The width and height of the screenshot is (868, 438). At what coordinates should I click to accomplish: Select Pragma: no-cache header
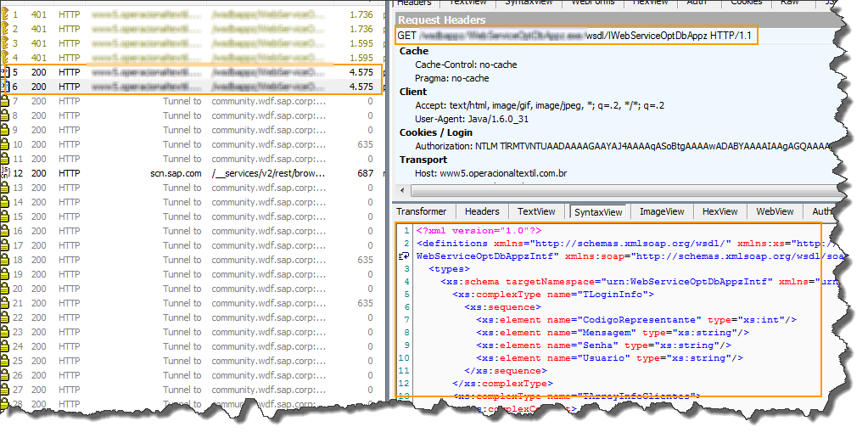pyautogui.click(x=452, y=78)
